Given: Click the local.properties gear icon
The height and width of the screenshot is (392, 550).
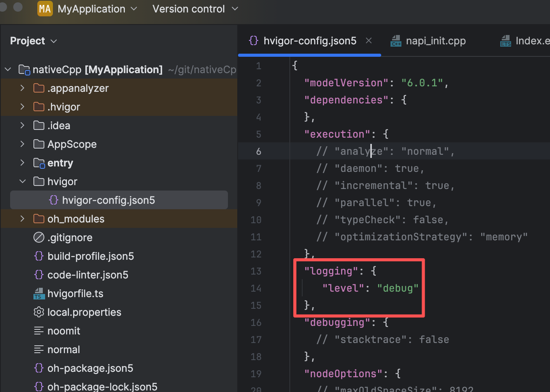Looking at the screenshot, I should point(39,312).
